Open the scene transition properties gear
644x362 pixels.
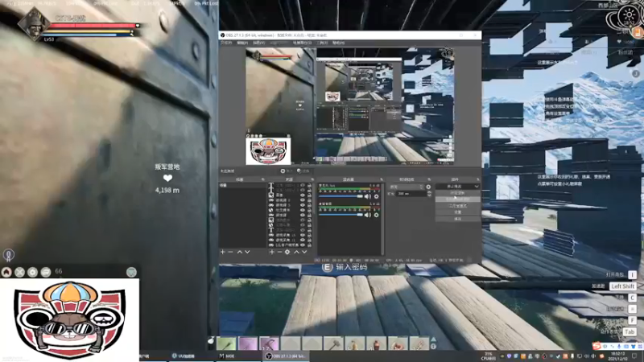pyautogui.click(x=428, y=187)
